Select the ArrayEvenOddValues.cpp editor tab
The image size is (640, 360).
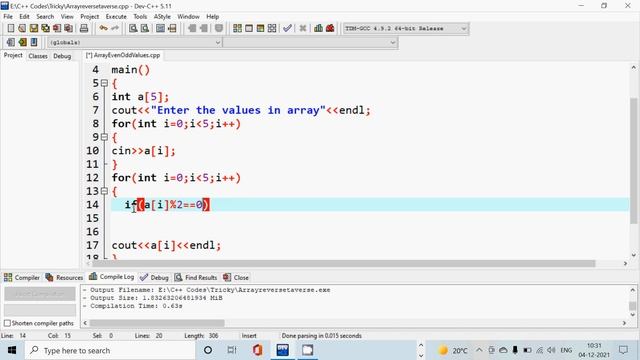(x=123, y=55)
